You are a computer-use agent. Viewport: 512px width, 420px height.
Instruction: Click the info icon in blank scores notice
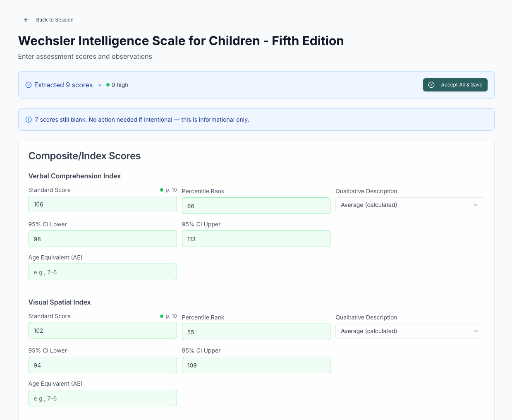[29, 120]
